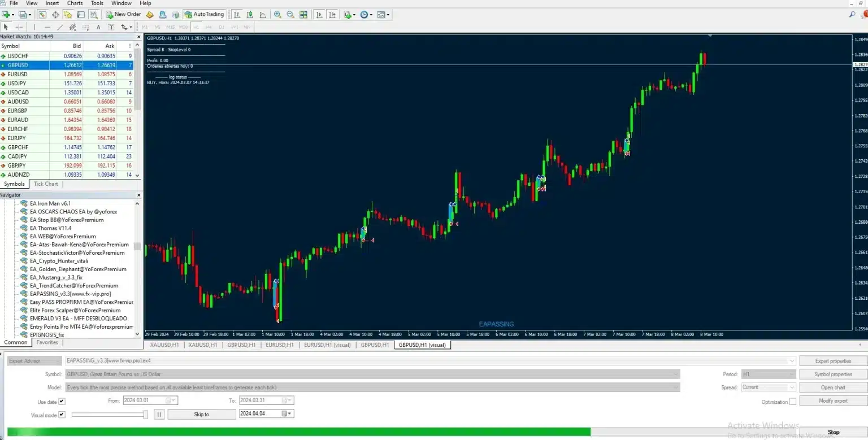Click the Zoom Out magnifier icon
The image size is (868, 440).
pos(290,15)
